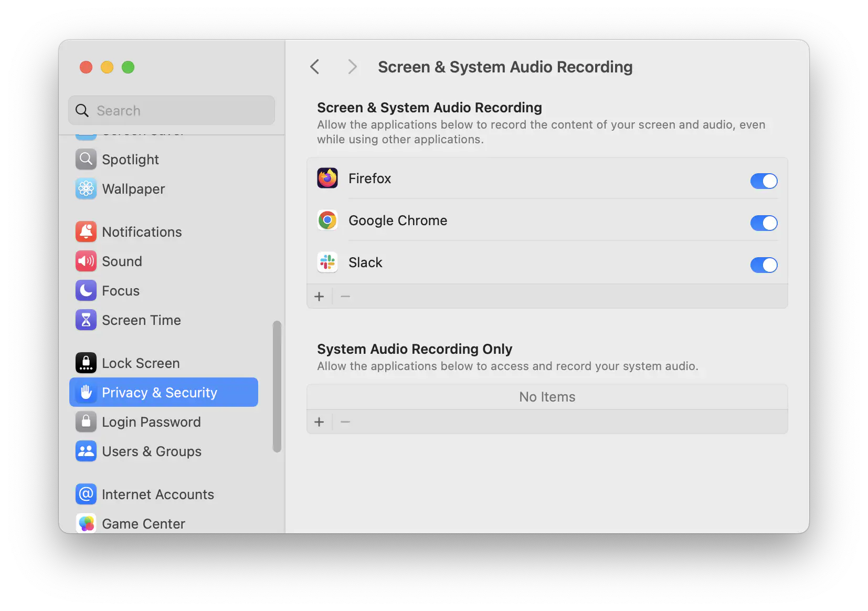The width and height of the screenshot is (868, 611).
Task: Click the Search field
Action: [x=172, y=110]
